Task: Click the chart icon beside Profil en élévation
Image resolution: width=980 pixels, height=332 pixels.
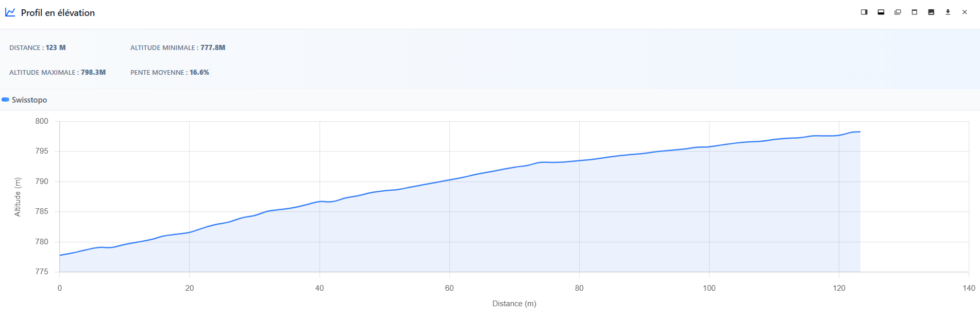Action: (10, 12)
